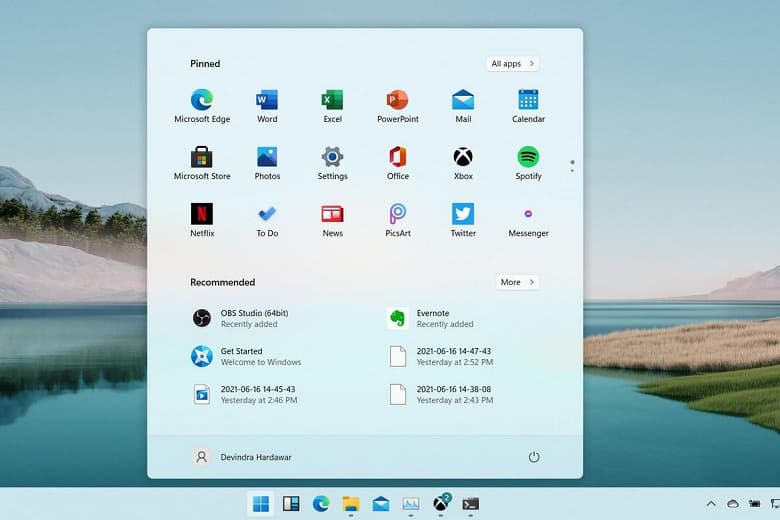Click the battery icon in the system tray
The width and height of the screenshot is (780, 520).
(x=755, y=504)
